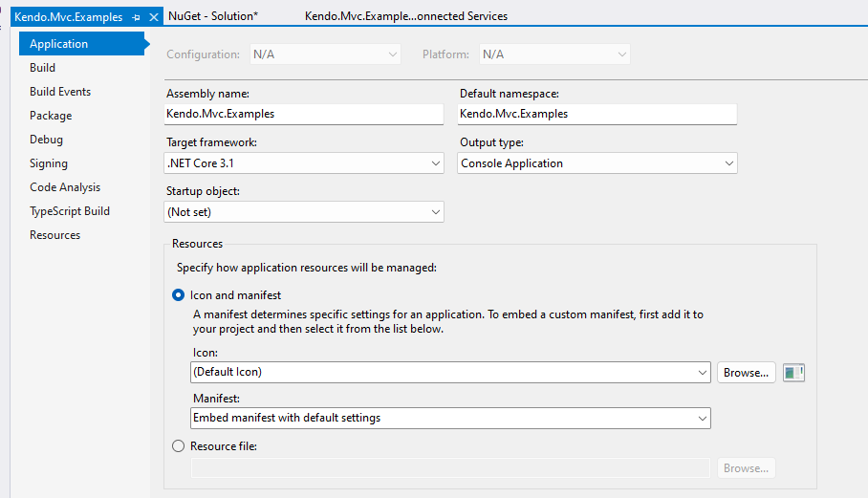
Task: Click Browse button next to Icon field
Action: (746, 373)
